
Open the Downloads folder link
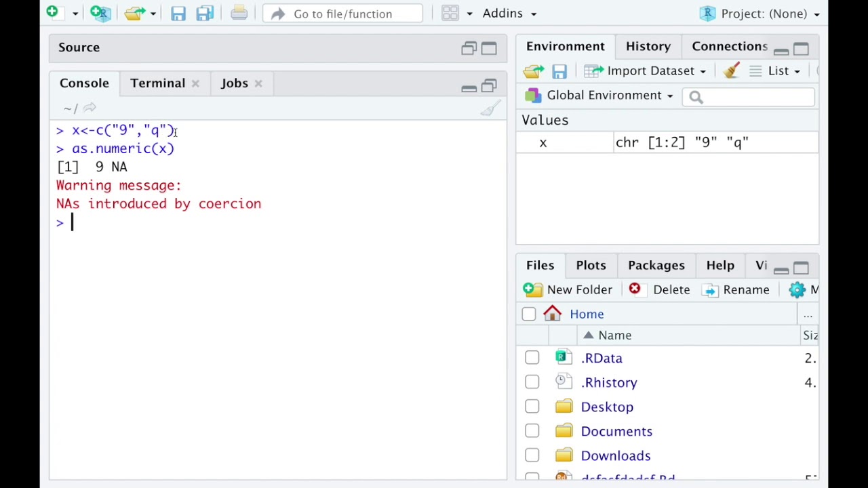tap(615, 455)
